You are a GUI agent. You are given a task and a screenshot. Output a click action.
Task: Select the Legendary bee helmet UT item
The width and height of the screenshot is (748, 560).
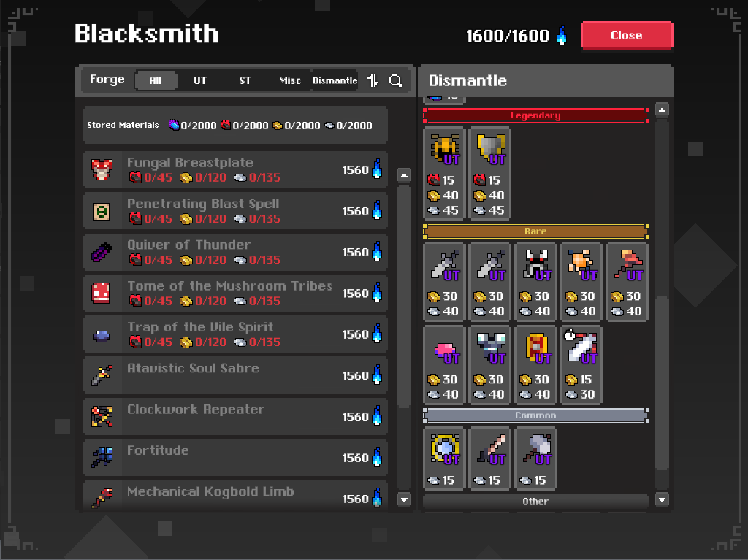pyautogui.click(x=444, y=174)
